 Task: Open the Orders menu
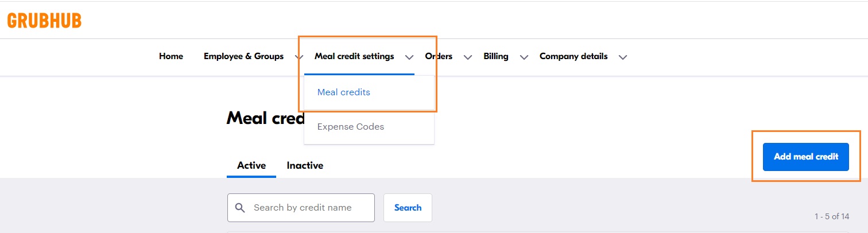(x=439, y=56)
